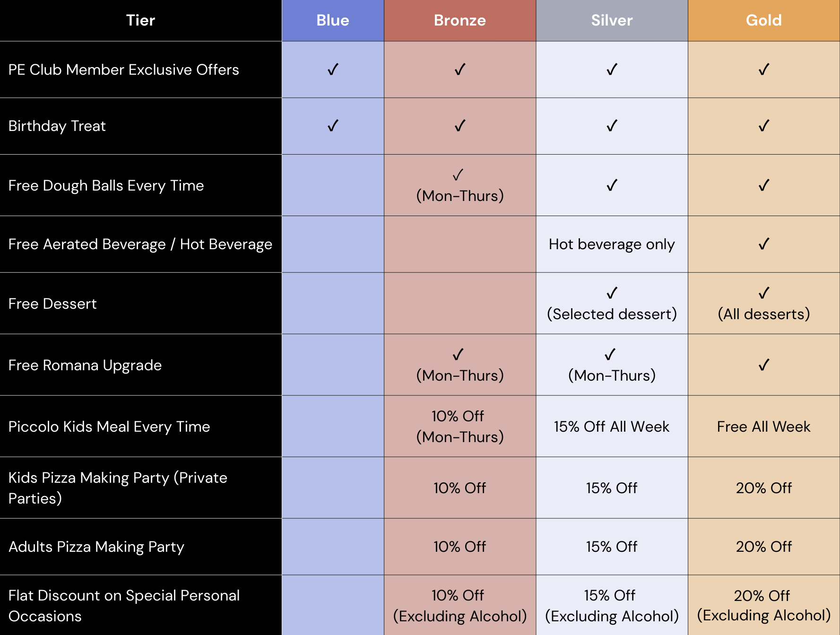Viewport: 840px width, 635px height.
Task: Click Gold checkmark for PE Club Exclusive Offers
Action: coord(764,70)
